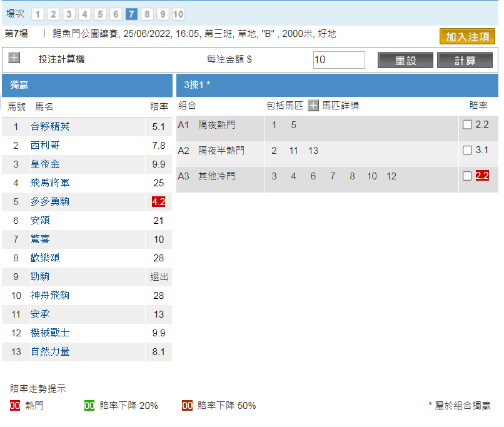Switch to race 10 tab

point(178,14)
